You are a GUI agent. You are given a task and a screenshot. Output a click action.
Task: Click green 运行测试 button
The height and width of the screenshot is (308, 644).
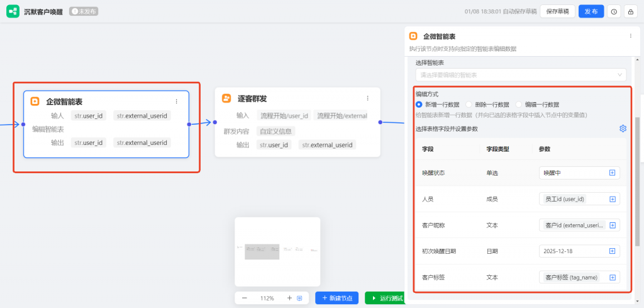coord(385,298)
